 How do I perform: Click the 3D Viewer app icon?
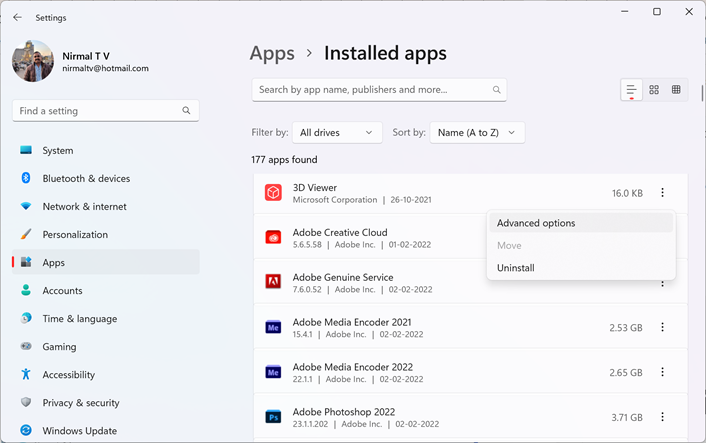(273, 193)
